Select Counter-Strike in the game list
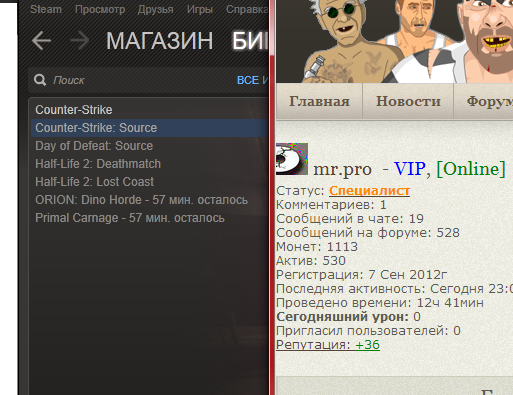The height and width of the screenshot is (395, 513). [149, 110]
